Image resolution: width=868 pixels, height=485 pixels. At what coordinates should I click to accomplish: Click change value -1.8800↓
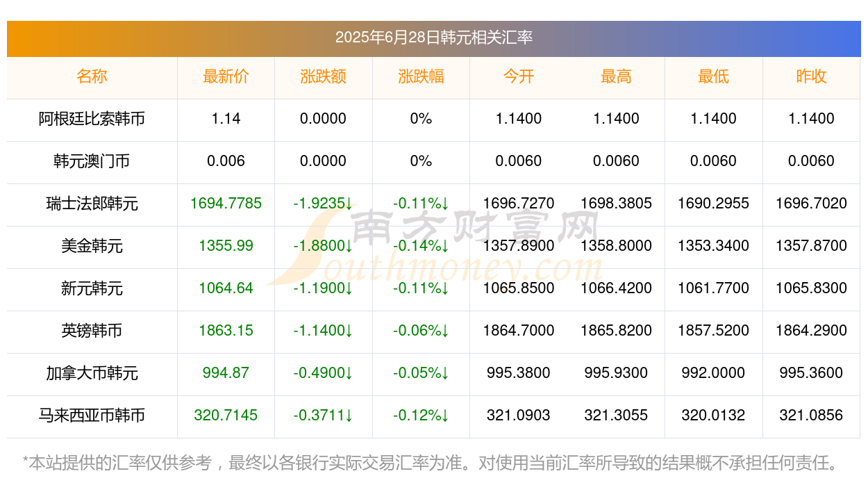pyautogui.click(x=323, y=246)
